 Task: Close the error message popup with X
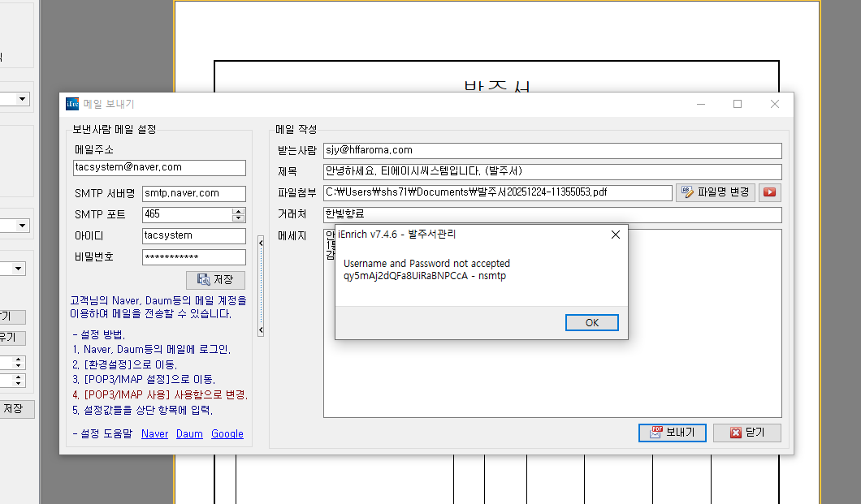[x=615, y=235]
